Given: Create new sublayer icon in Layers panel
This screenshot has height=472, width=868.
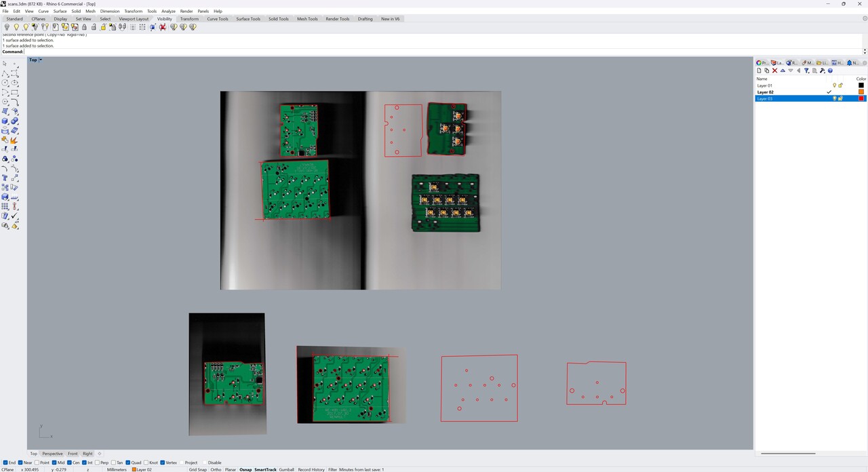Looking at the screenshot, I should tap(767, 71).
